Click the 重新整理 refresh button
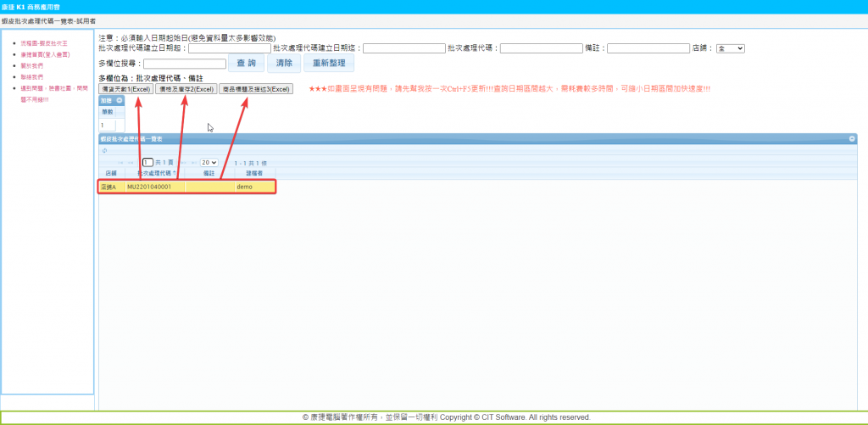Screen dimensions: 868x425 pyautogui.click(x=328, y=64)
